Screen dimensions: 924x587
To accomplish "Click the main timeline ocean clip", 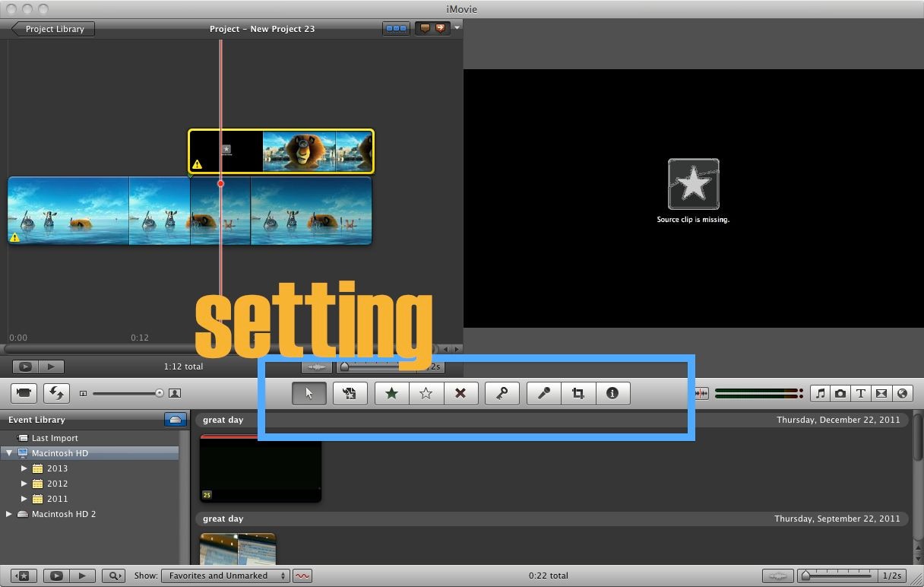I will (190, 211).
